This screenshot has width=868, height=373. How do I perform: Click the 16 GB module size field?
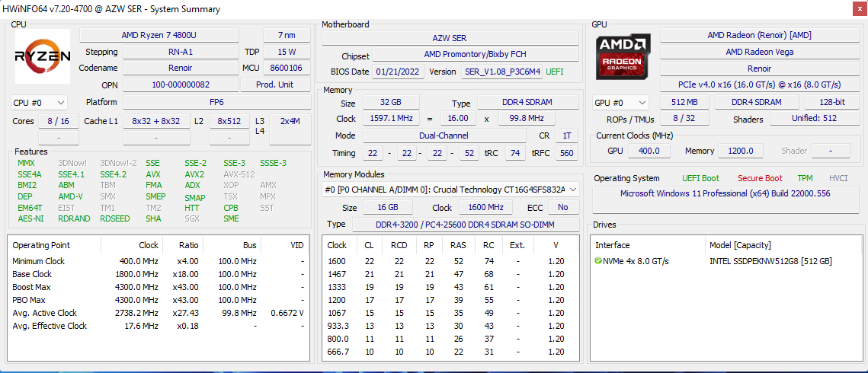(388, 207)
